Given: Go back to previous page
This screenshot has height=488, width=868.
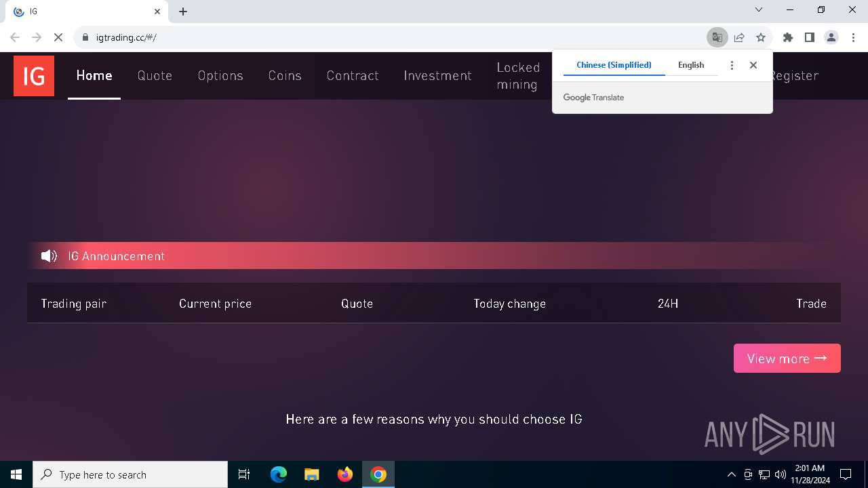Looking at the screenshot, I should pyautogui.click(x=15, y=37).
